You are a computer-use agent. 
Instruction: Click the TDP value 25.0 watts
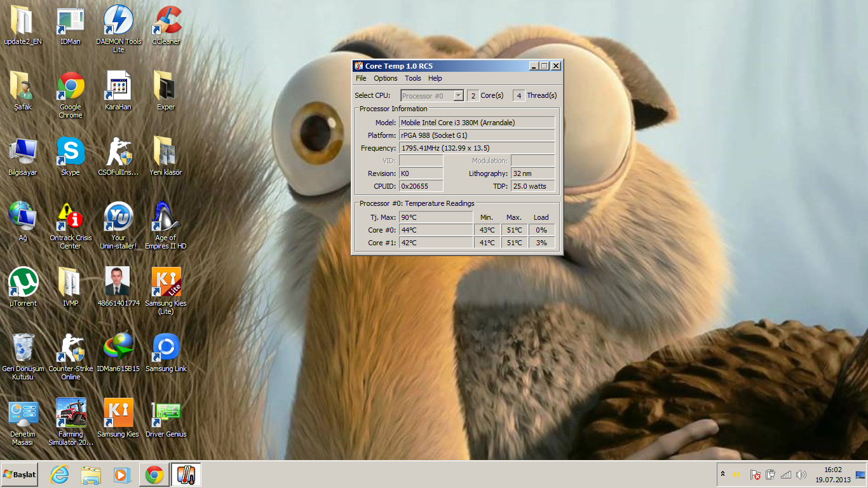(x=532, y=186)
